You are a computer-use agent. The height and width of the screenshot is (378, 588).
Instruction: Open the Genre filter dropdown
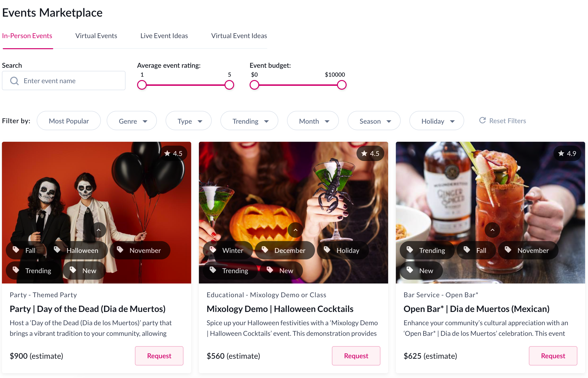click(132, 121)
